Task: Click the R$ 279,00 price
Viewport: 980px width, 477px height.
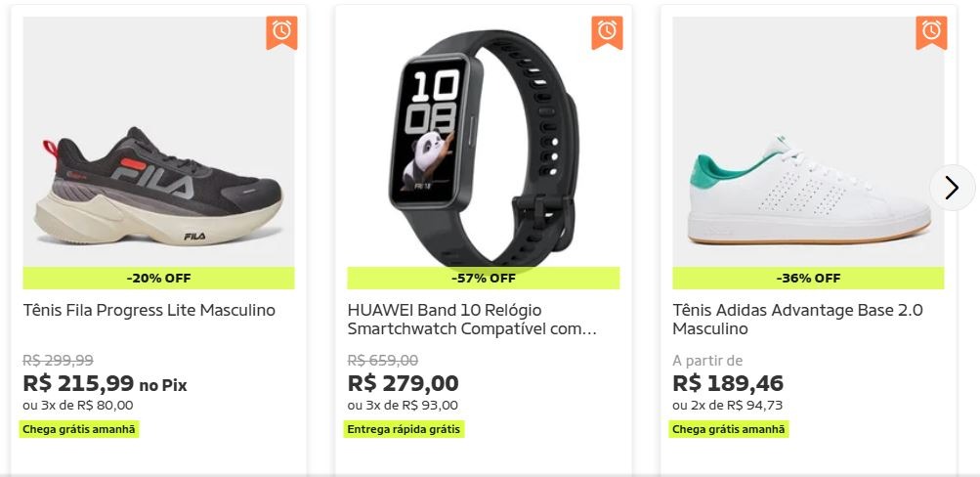Action: click(404, 383)
